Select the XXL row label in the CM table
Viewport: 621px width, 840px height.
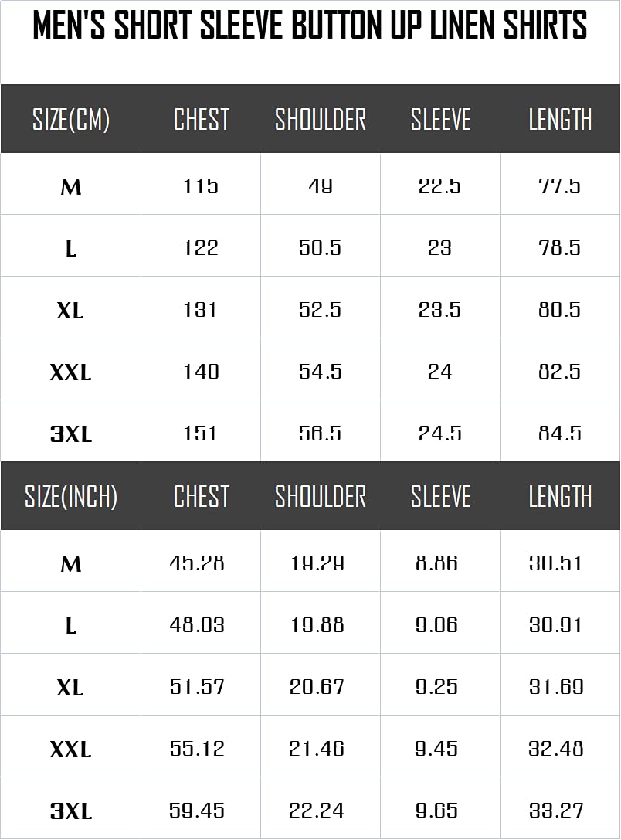[x=71, y=372]
